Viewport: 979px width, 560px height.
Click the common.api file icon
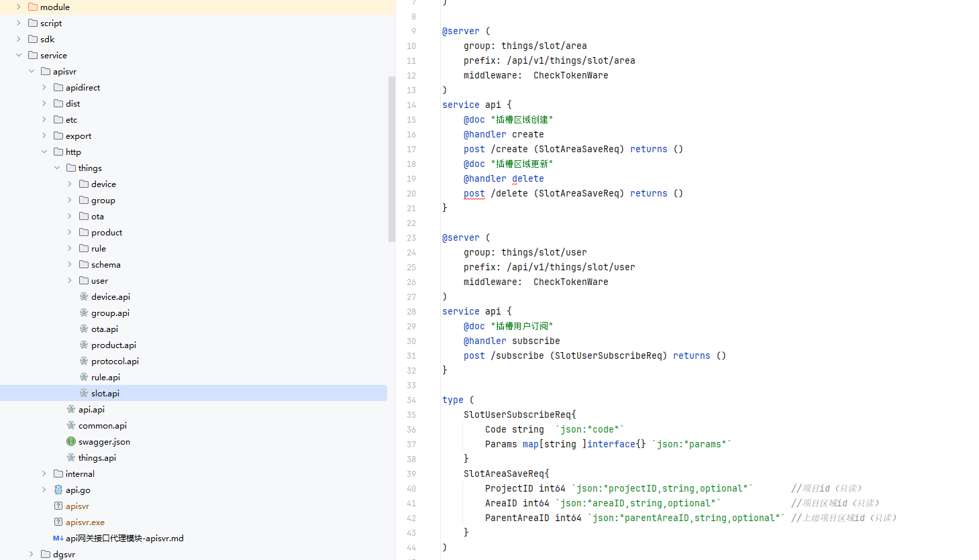[x=71, y=426]
